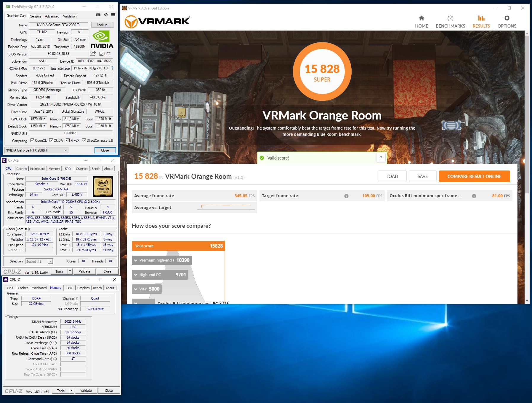This screenshot has width=532, height=403.
Task: Click Validate in the CPU-Z Memory window
Action: click(86, 391)
